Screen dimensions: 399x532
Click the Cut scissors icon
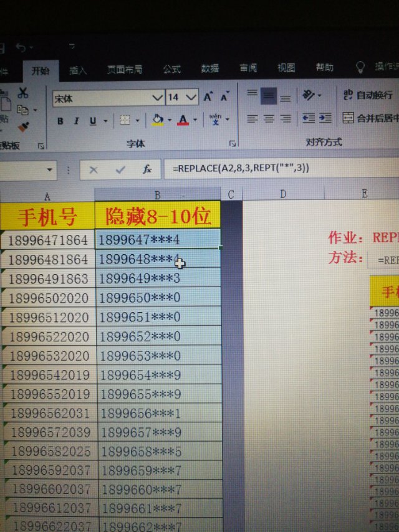(22, 93)
